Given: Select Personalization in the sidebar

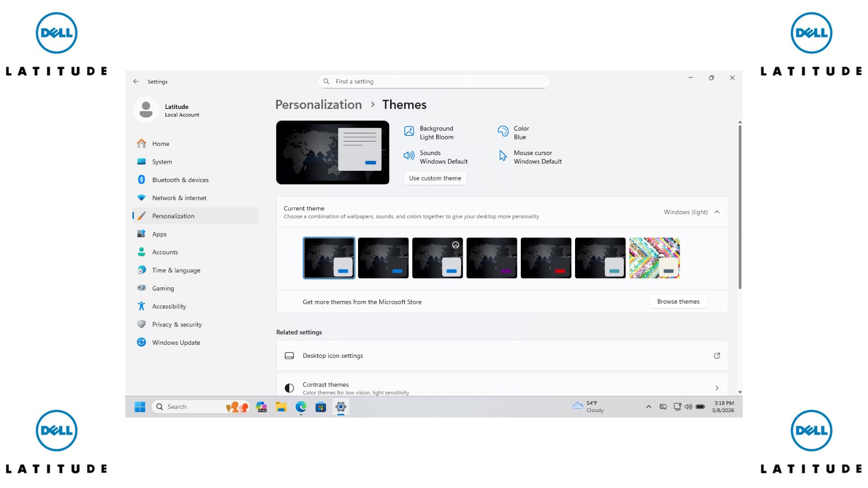Looking at the screenshot, I should point(196,216).
